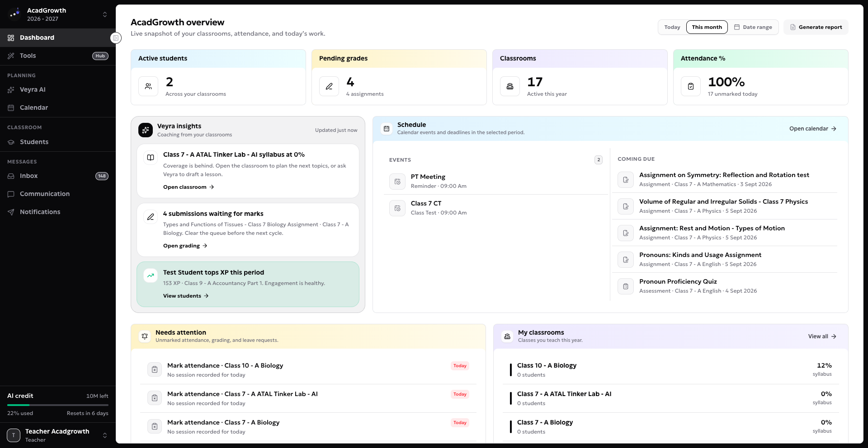Click the Veyra insights sparkle icon

click(146, 130)
